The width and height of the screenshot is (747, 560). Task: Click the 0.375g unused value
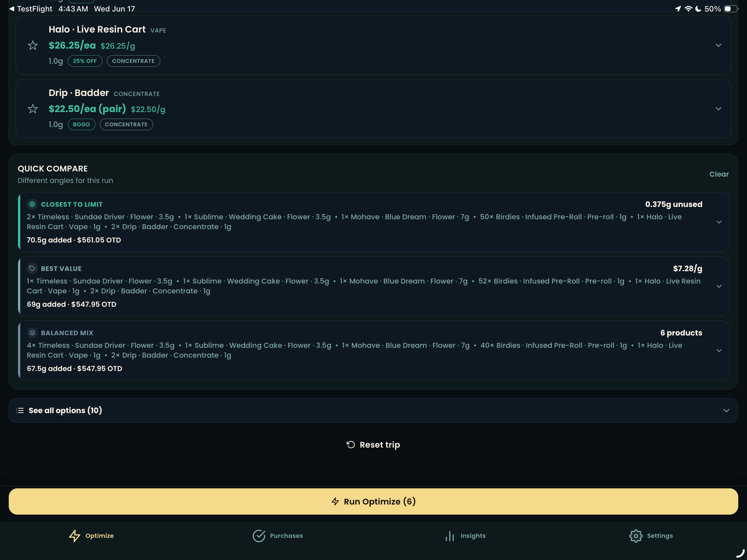[x=674, y=204]
